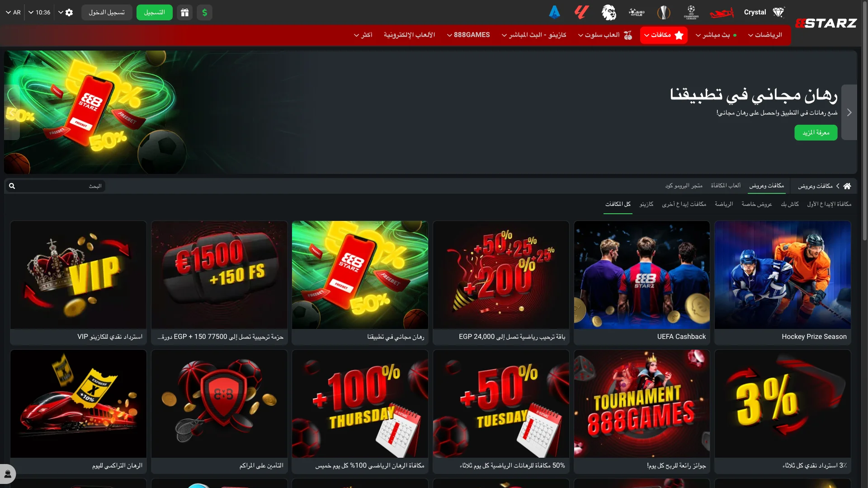Open the Roshn Saudi League icon

click(637, 12)
